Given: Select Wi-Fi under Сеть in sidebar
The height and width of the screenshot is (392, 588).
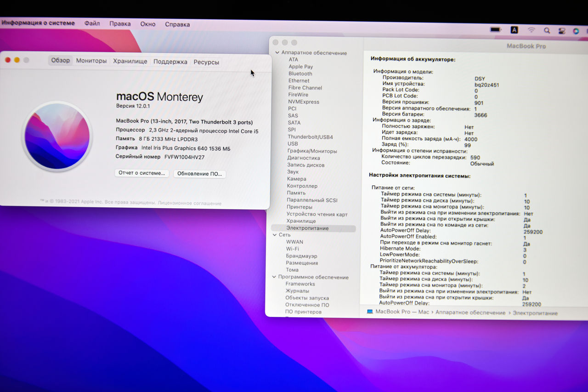Looking at the screenshot, I should [293, 249].
